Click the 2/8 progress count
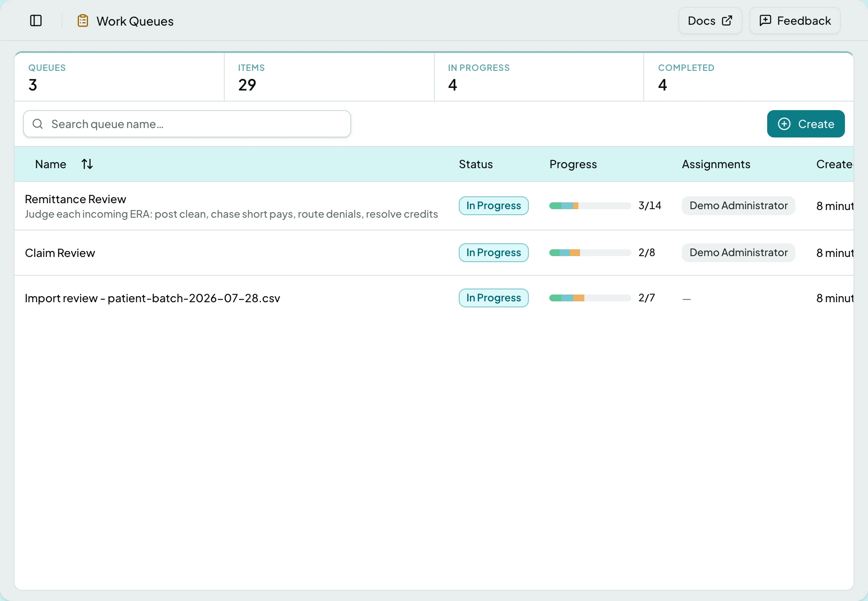868x601 pixels. point(647,253)
